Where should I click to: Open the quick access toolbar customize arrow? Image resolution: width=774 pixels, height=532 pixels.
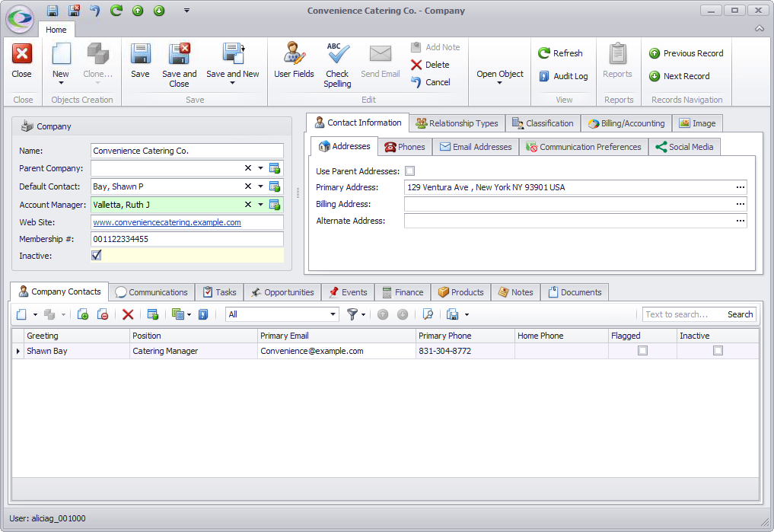click(186, 11)
